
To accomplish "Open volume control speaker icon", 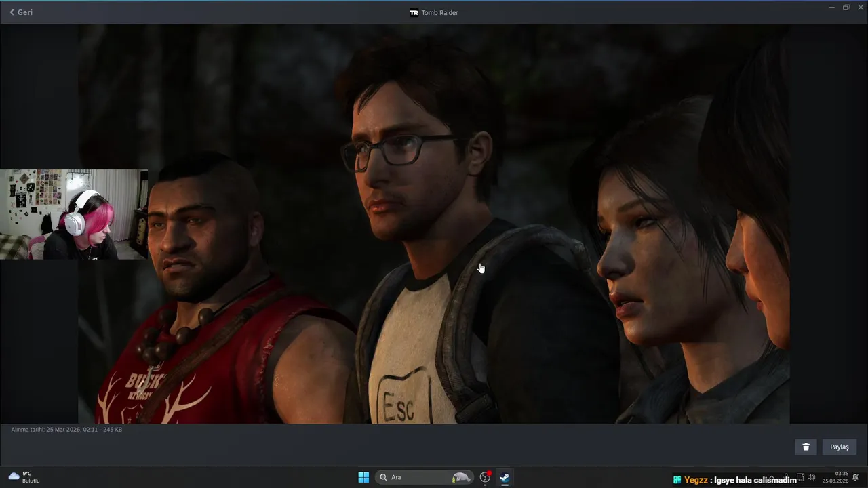I will click(811, 477).
